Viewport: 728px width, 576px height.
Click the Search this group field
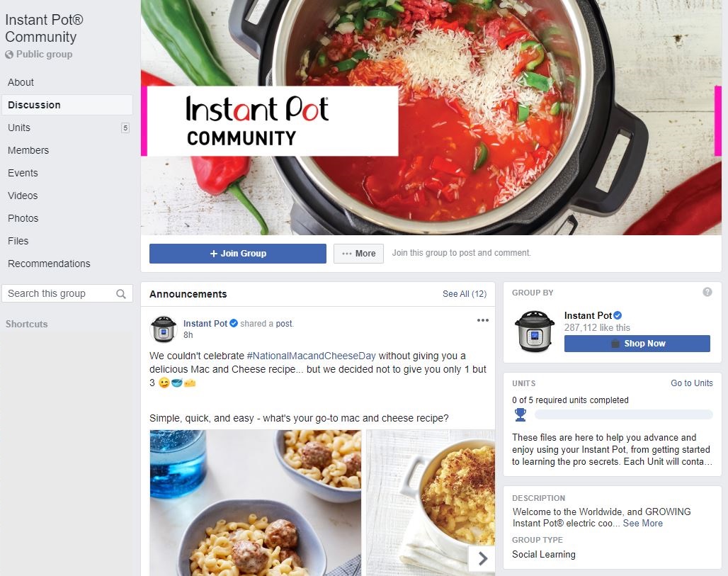(x=67, y=293)
